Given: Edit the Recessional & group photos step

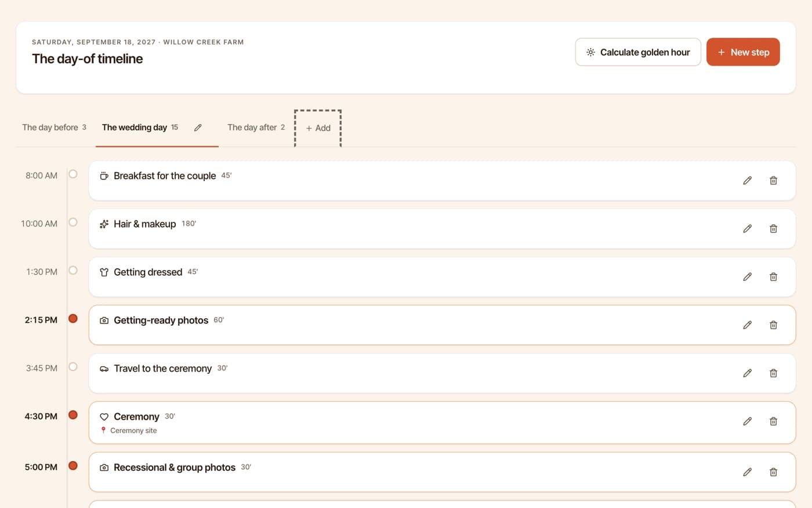Looking at the screenshot, I should 747,472.
